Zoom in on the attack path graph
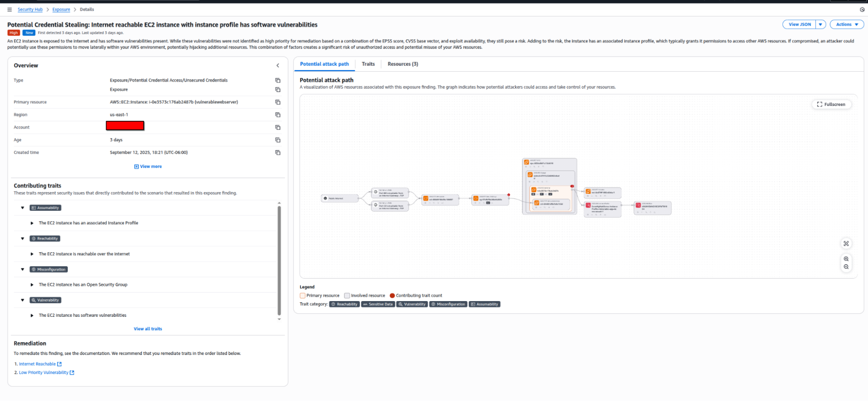The height and width of the screenshot is (401, 868). coord(846,259)
